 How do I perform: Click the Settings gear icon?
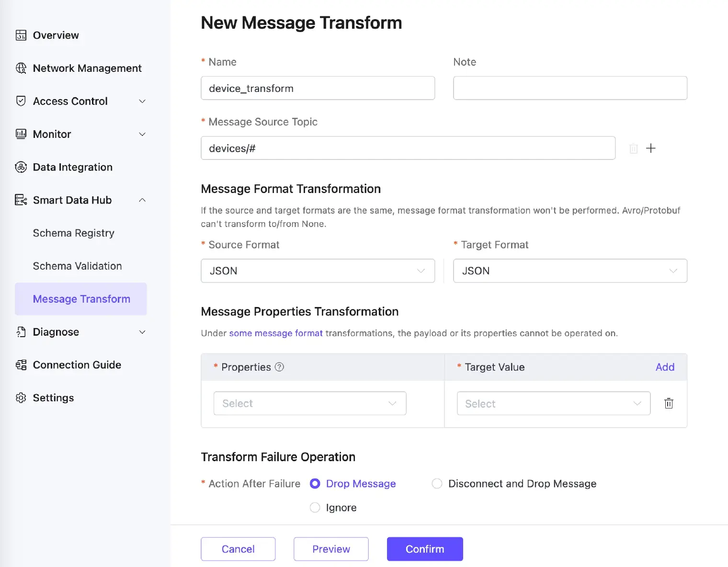(21, 398)
